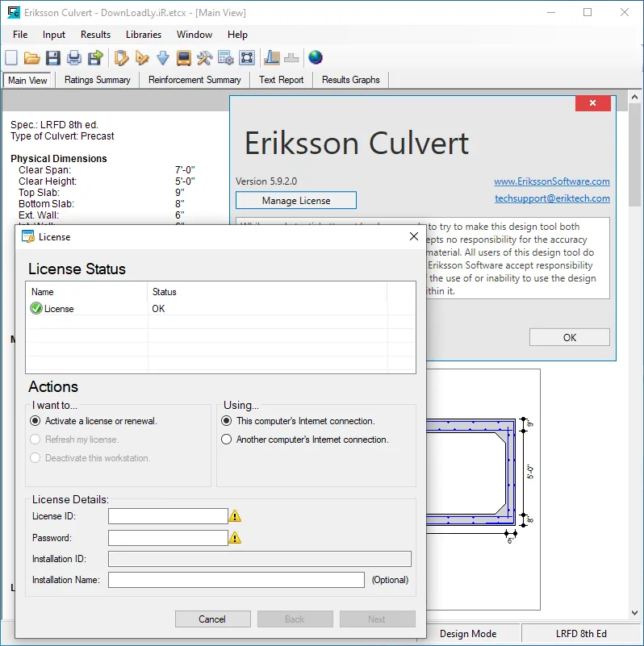Click the Version 5.9.2.0 text
This screenshot has height=646, width=644.
pyautogui.click(x=266, y=181)
